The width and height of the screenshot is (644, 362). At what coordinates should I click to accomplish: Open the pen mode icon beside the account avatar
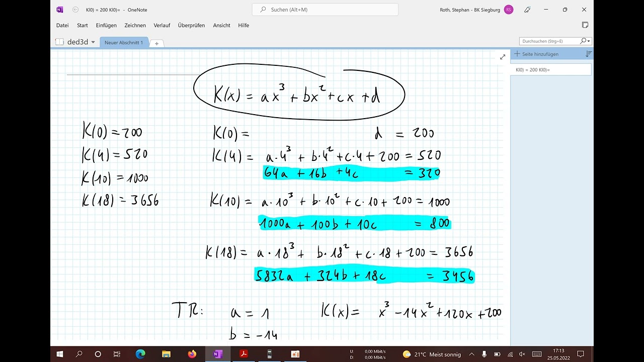(527, 10)
